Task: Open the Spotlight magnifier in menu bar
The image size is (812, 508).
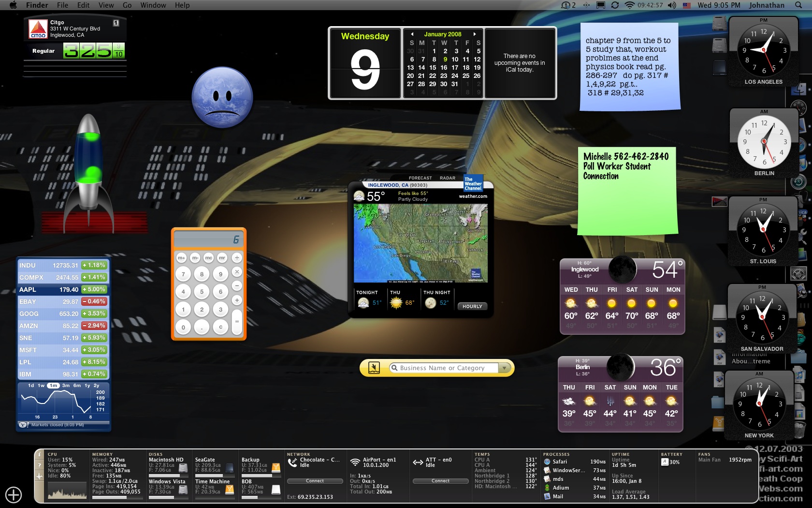Action: (798, 5)
